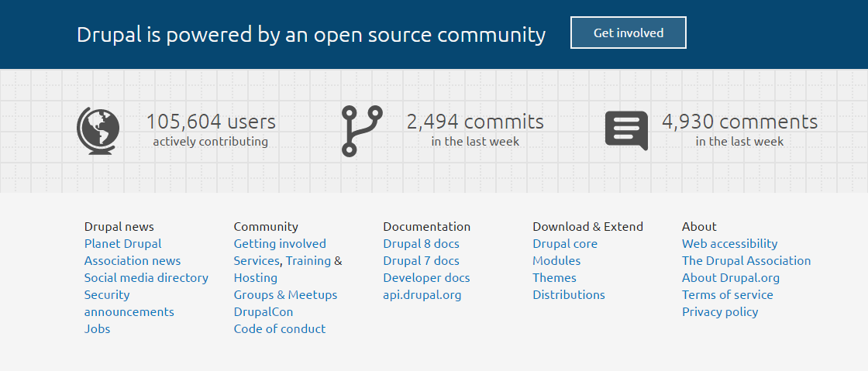
Task: Click the Documentation column heading
Action: tap(427, 227)
